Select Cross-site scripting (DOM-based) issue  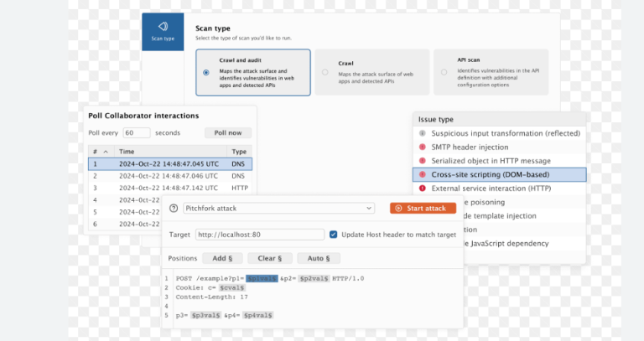[x=500, y=175]
